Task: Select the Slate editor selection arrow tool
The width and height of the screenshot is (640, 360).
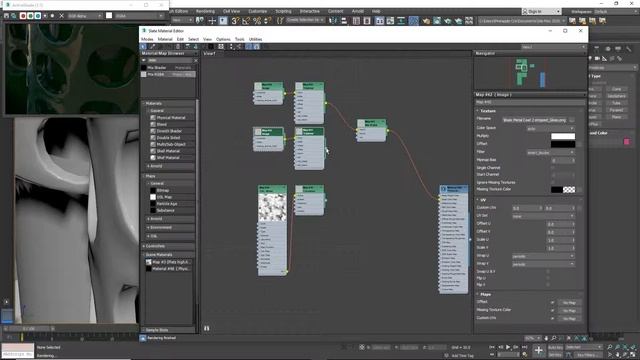Action: (x=143, y=47)
